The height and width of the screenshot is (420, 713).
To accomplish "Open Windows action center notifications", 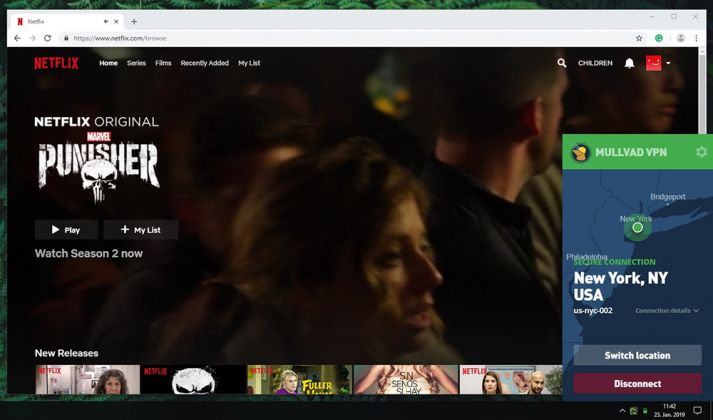I will pos(698,410).
